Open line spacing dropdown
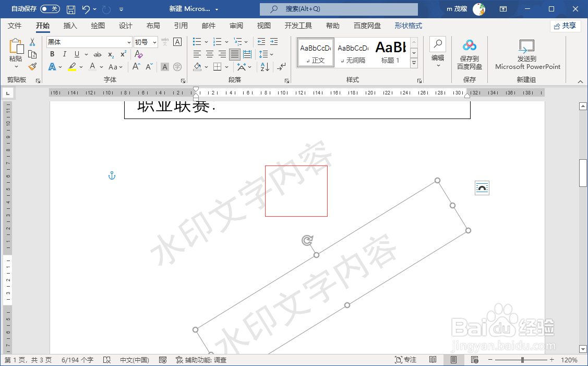The width and height of the screenshot is (588, 366). tap(266, 54)
